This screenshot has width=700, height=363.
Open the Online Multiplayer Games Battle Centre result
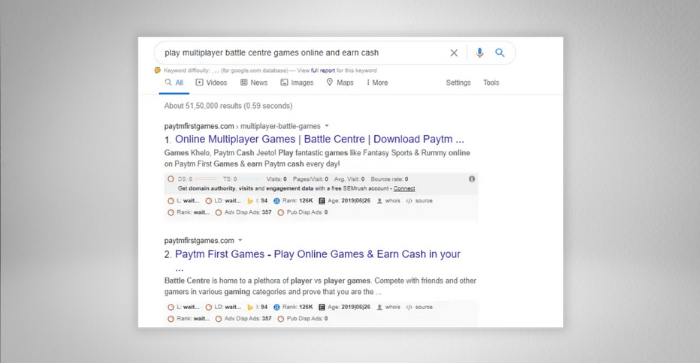coord(319,139)
